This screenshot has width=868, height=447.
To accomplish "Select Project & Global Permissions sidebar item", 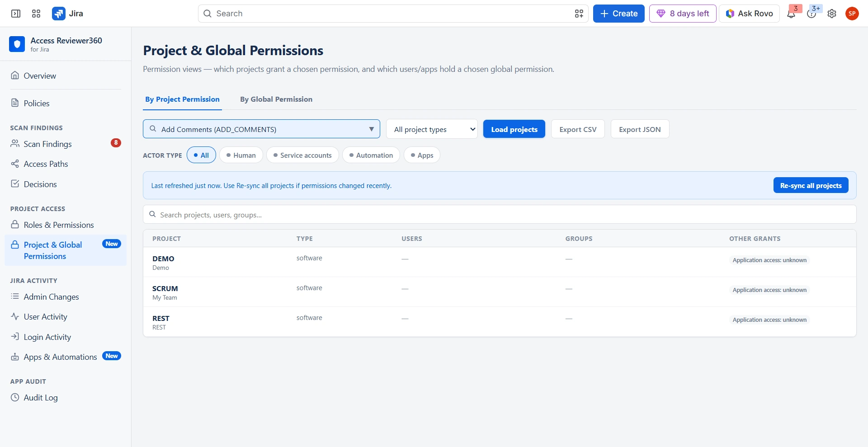I will click(66, 250).
